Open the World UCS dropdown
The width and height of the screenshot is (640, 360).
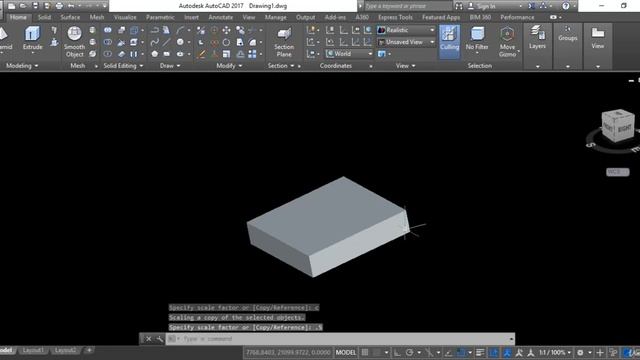tap(349, 54)
